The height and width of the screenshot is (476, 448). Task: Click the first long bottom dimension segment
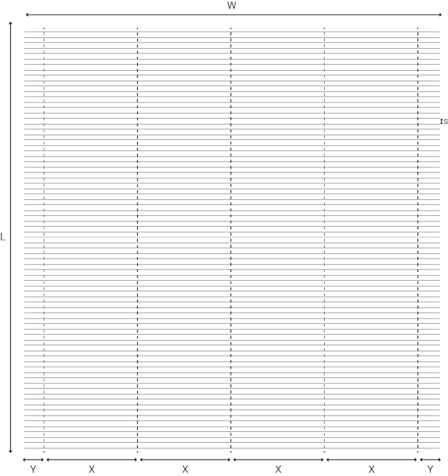pos(91,459)
